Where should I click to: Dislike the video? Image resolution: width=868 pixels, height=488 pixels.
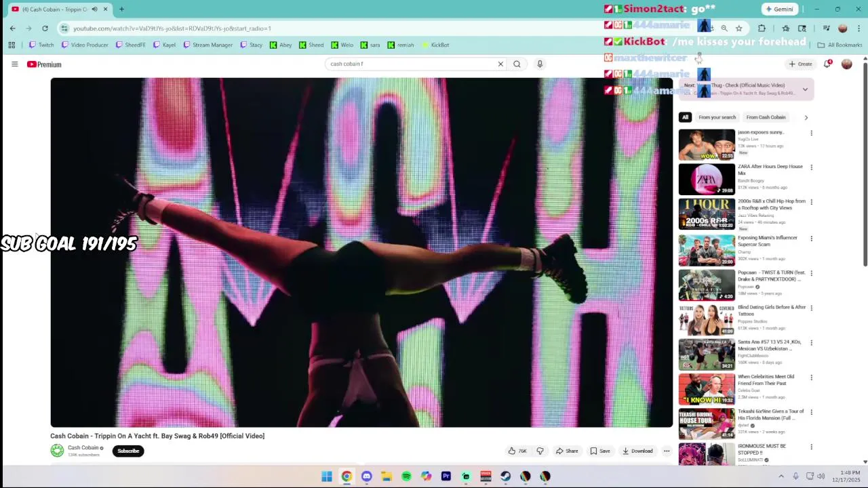pyautogui.click(x=540, y=451)
